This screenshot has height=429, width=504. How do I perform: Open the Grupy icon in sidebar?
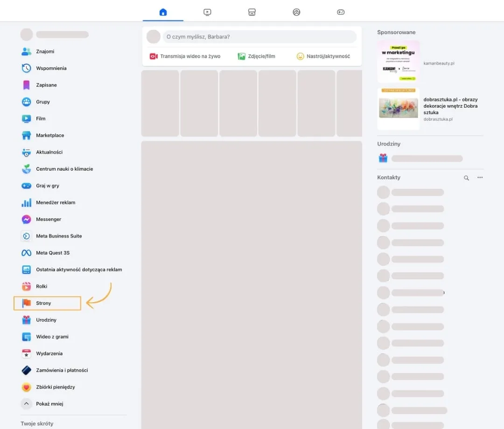pyautogui.click(x=26, y=102)
